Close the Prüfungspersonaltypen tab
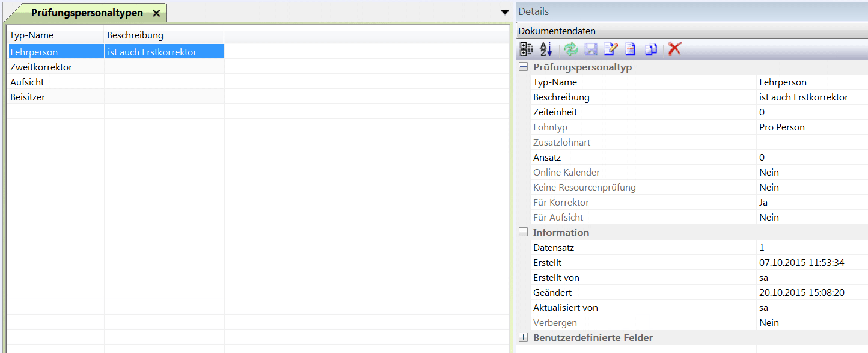This screenshot has height=353, width=868. tap(156, 13)
